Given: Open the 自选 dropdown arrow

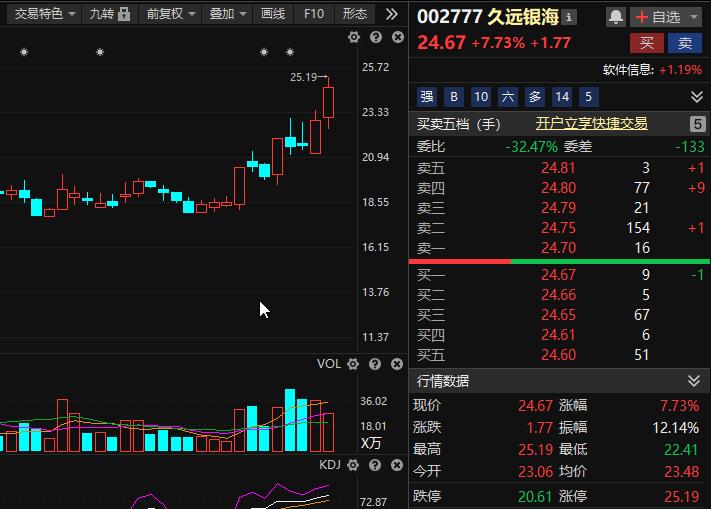Looking at the screenshot, I should click(693, 17).
